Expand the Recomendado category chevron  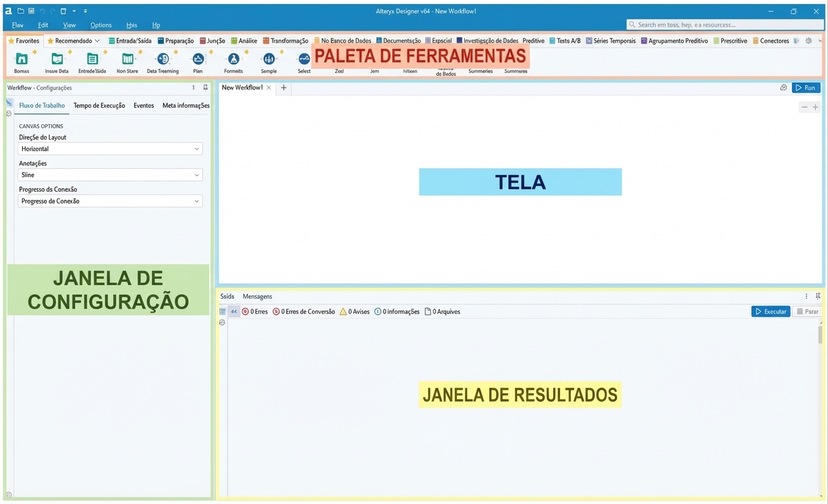click(97, 41)
